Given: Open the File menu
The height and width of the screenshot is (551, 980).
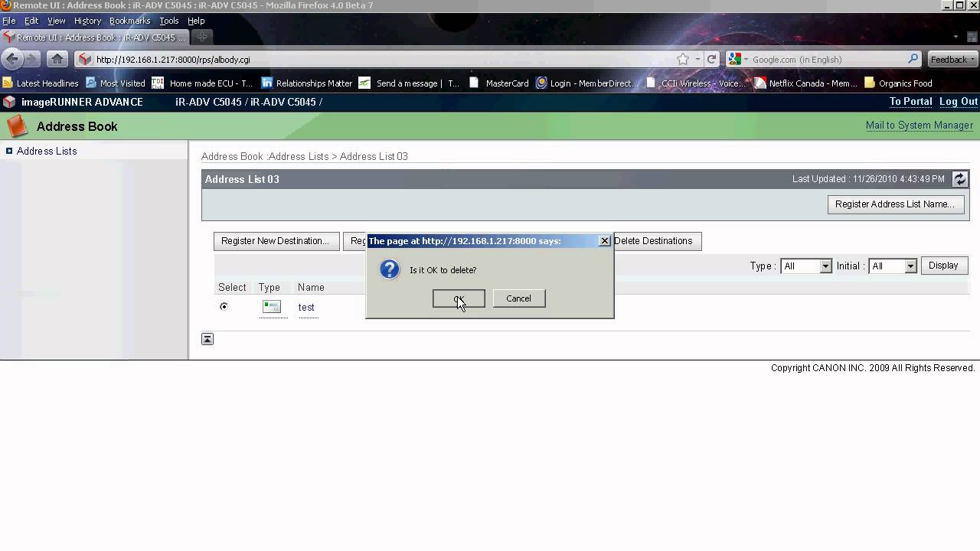Looking at the screenshot, I should [9, 21].
